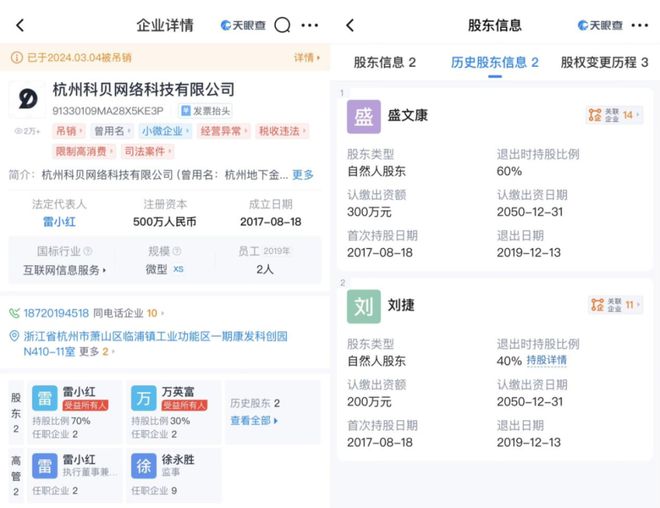Image resolution: width=660 pixels, height=508 pixels.
Task: Show 更多 2 addresses
Action: coord(97,351)
